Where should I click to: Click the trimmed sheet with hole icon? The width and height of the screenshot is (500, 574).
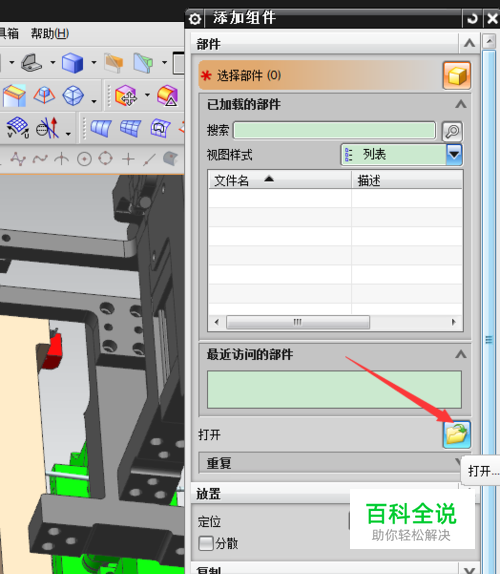tap(160, 128)
